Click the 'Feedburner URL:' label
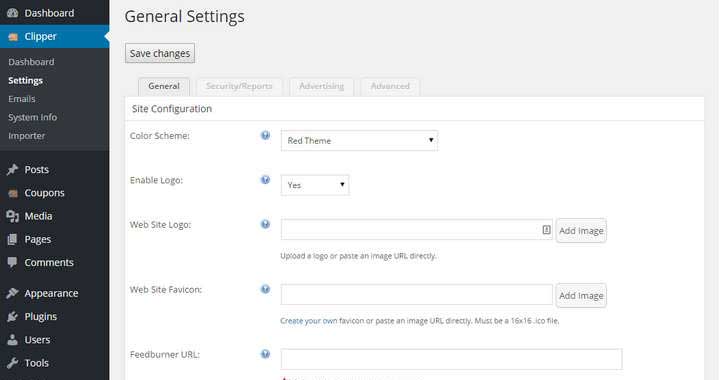The width and height of the screenshot is (720, 380). point(165,355)
